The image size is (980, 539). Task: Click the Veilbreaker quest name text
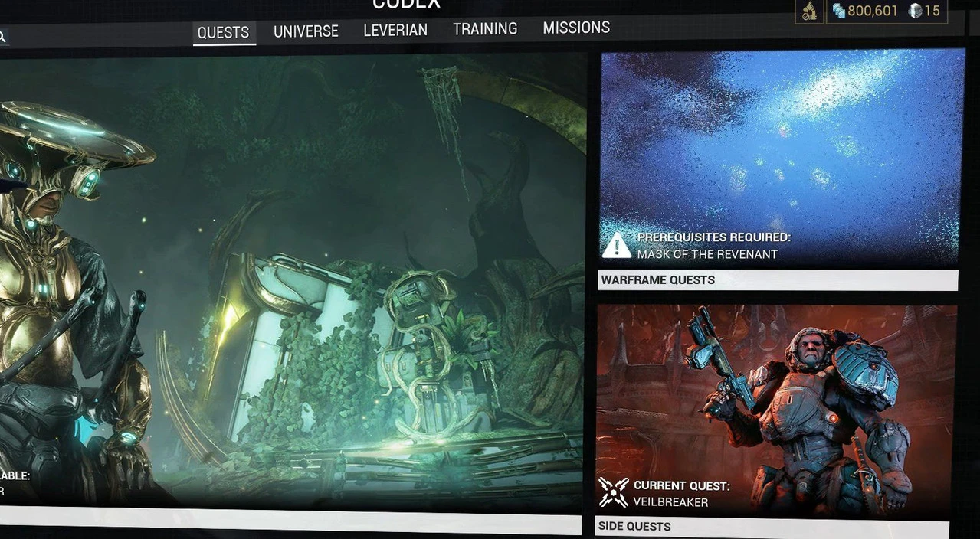pyautogui.click(x=670, y=502)
